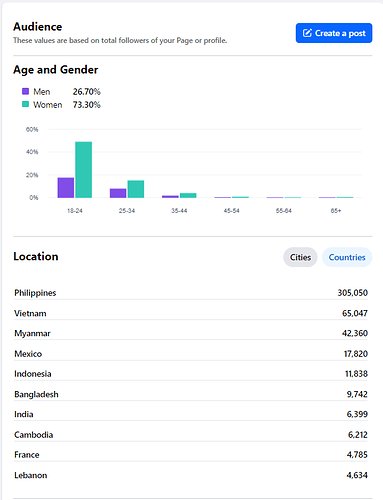Viewport: 383px width, 500px height.
Task: Click the 45-54 age group label
Action: tap(231, 211)
